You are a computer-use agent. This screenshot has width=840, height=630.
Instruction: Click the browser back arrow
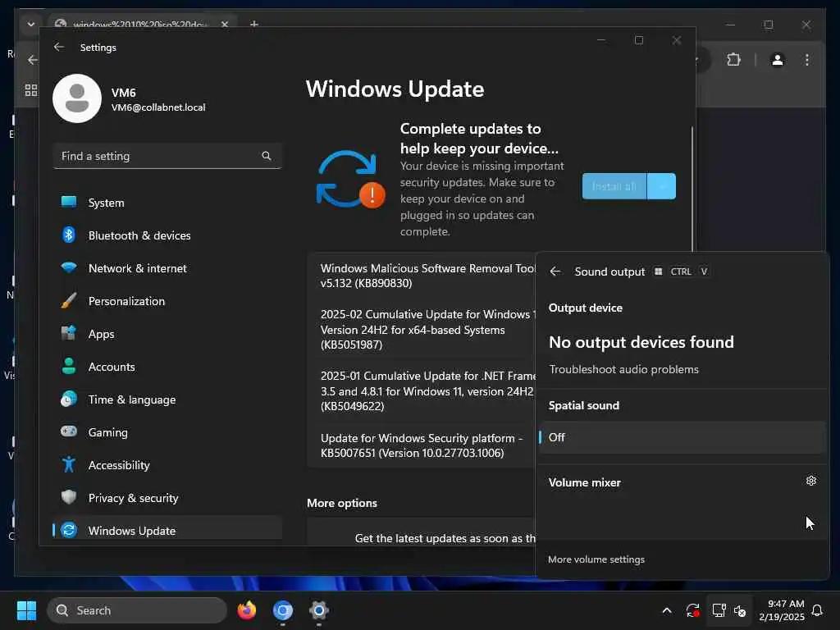(x=33, y=59)
